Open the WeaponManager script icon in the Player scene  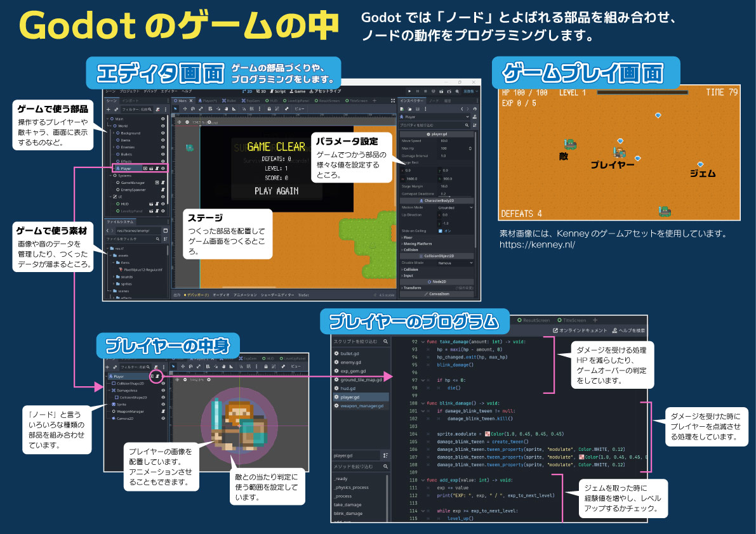pyautogui.click(x=163, y=411)
